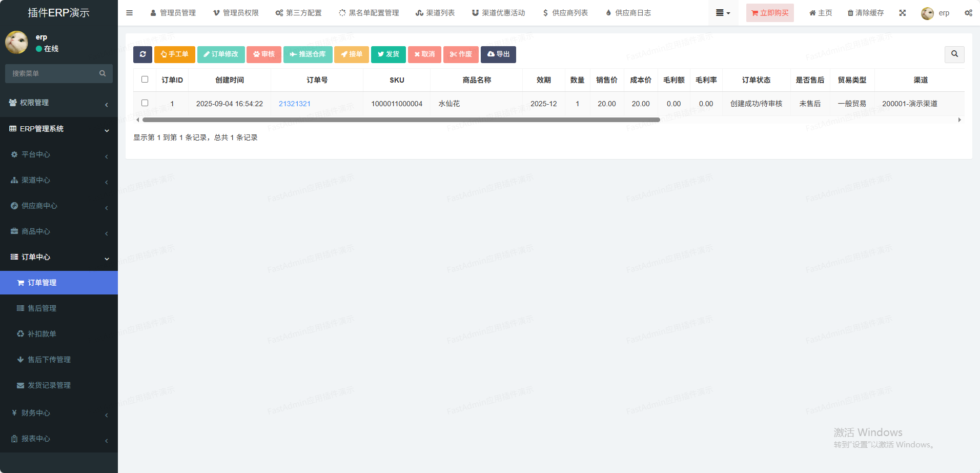
Task: Open settings gears icon at top right
Action: pyautogui.click(x=968, y=13)
